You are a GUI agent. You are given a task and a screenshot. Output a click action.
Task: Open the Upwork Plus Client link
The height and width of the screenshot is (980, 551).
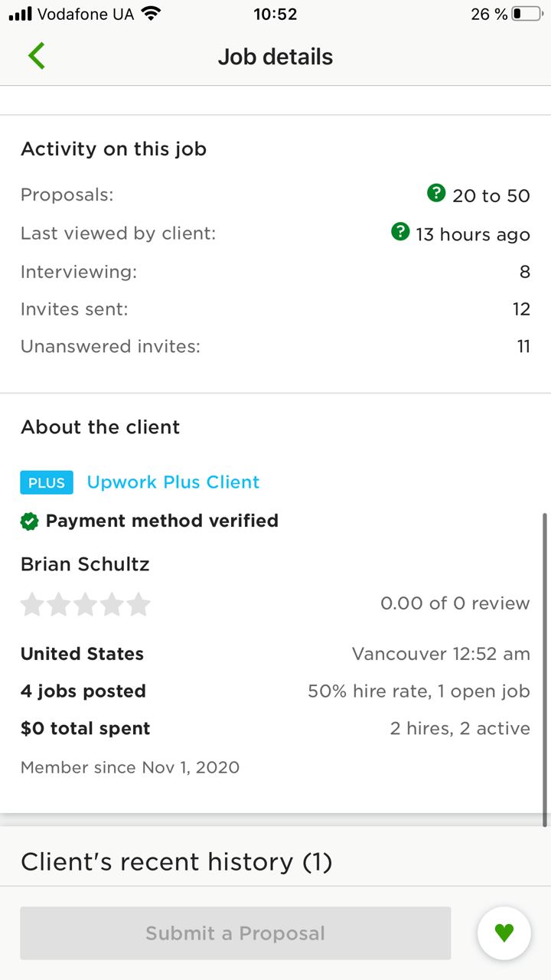[173, 482]
